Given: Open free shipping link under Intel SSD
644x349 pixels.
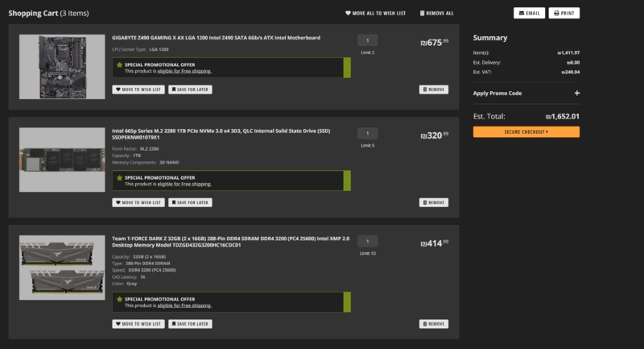Looking at the screenshot, I should coord(184,184).
